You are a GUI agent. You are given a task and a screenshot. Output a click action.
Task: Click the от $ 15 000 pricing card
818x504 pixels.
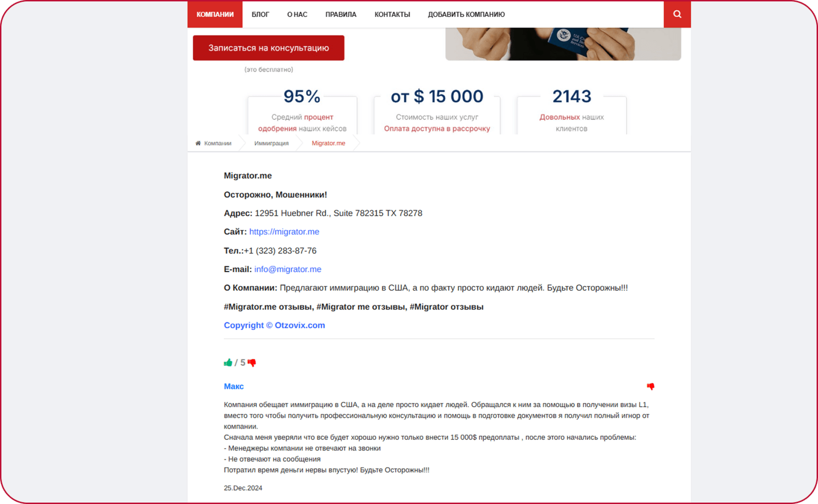(437, 111)
